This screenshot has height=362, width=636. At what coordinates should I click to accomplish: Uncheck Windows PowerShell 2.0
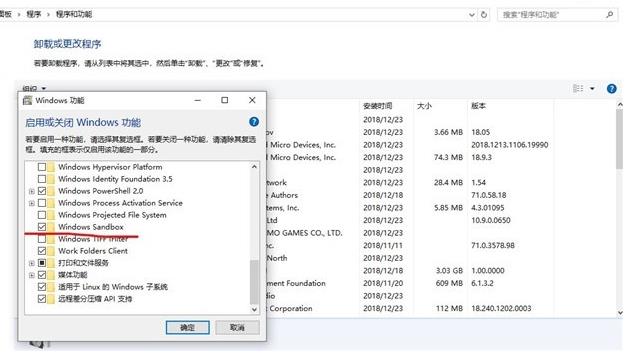click(42, 191)
